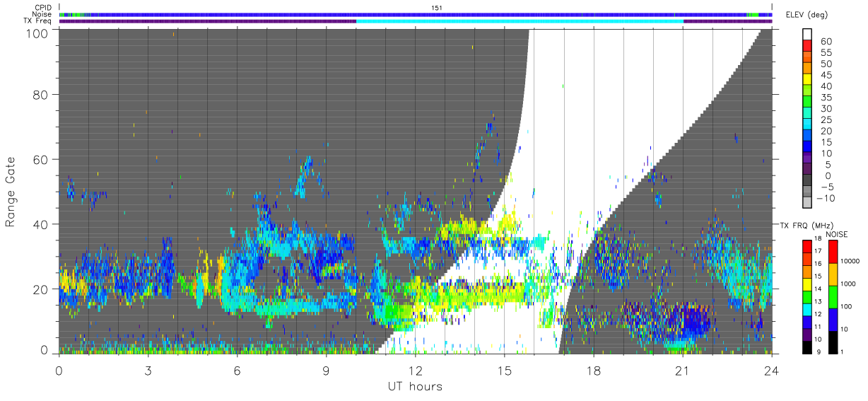The image size is (868, 401).
Task: Click the '20' tick label on the Range Gate axis
Action: tap(40, 289)
